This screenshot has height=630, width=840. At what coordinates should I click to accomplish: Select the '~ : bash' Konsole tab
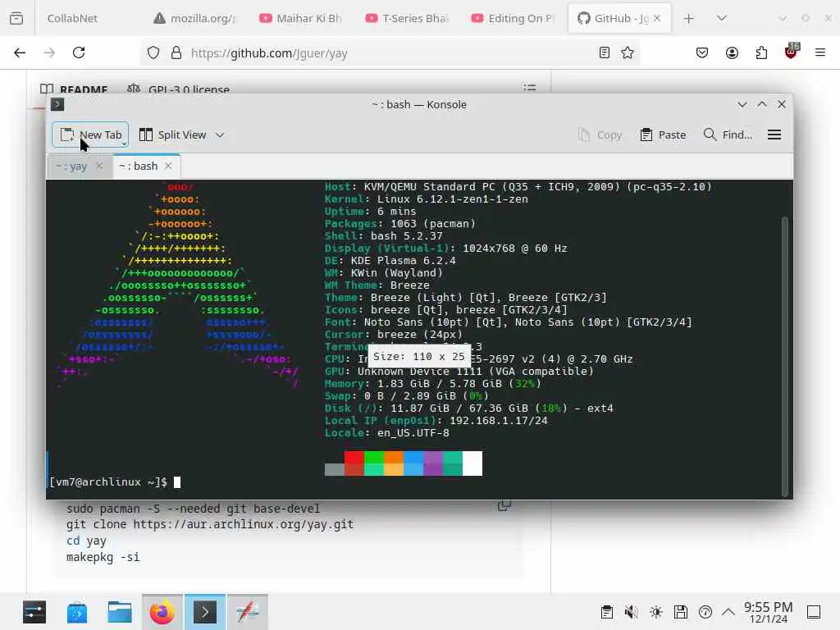(138, 166)
